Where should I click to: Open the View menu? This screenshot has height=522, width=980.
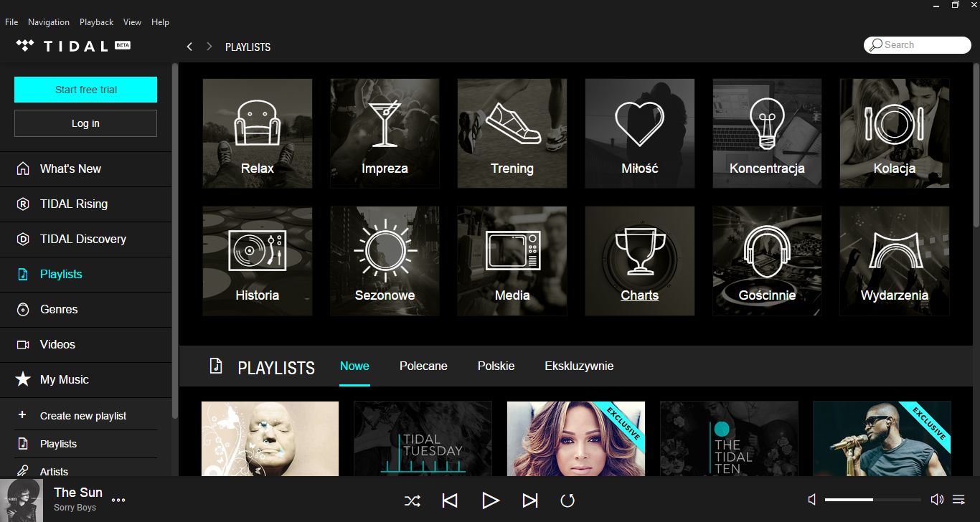click(x=132, y=22)
